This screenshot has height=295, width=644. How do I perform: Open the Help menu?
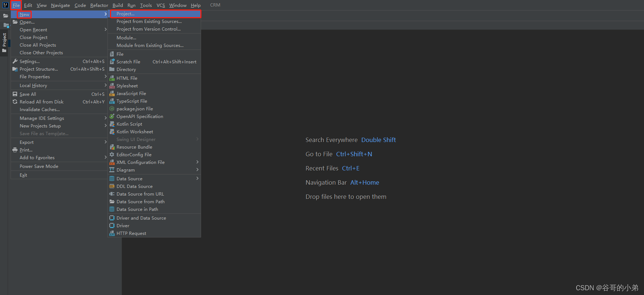[196, 5]
